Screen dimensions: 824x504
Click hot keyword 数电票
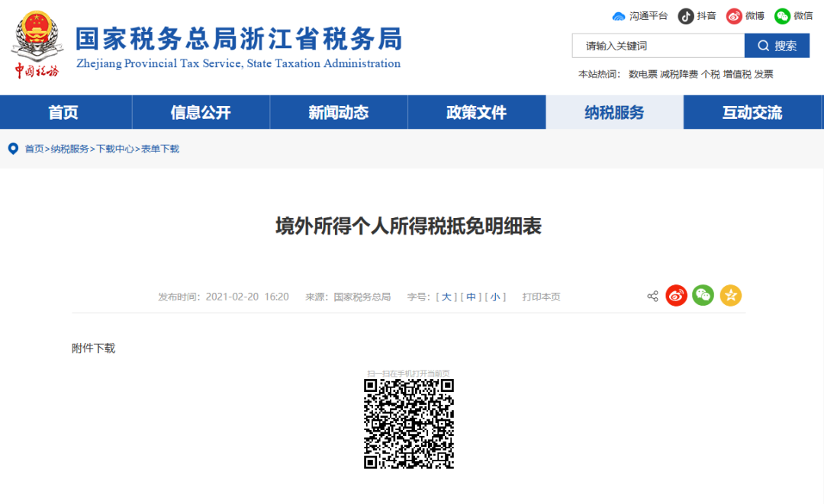(642, 75)
